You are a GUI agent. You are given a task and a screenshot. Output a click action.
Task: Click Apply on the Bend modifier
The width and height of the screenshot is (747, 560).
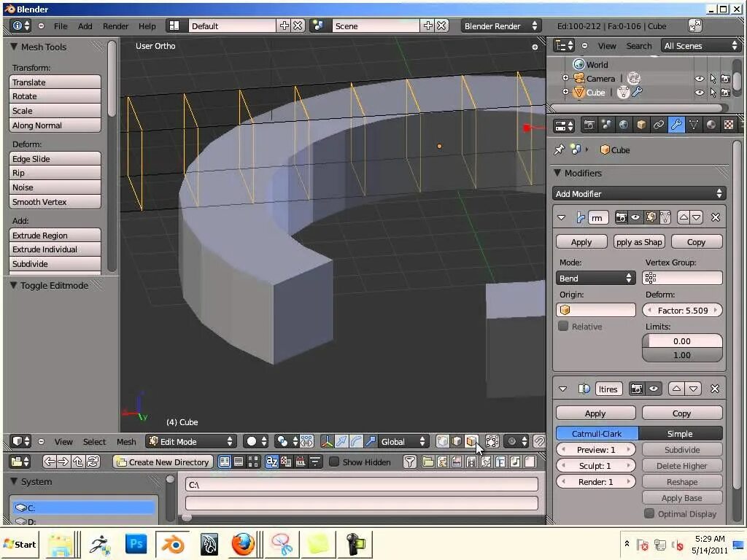tap(581, 241)
